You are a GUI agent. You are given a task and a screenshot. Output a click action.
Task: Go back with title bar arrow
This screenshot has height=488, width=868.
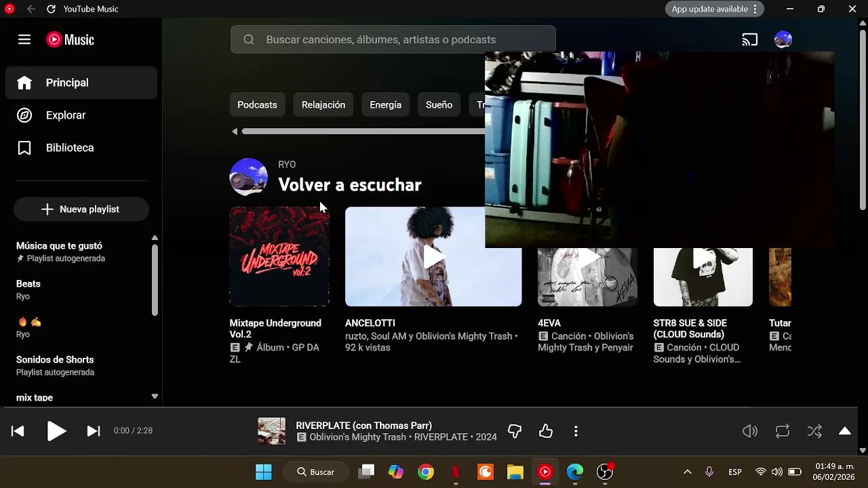[31, 9]
